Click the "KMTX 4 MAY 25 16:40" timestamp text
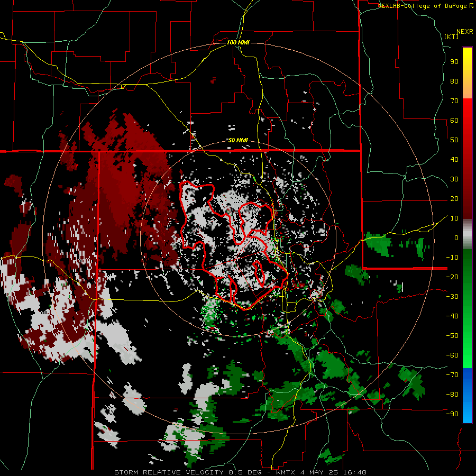Screen dimensions: 476x476 click(321, 472)
